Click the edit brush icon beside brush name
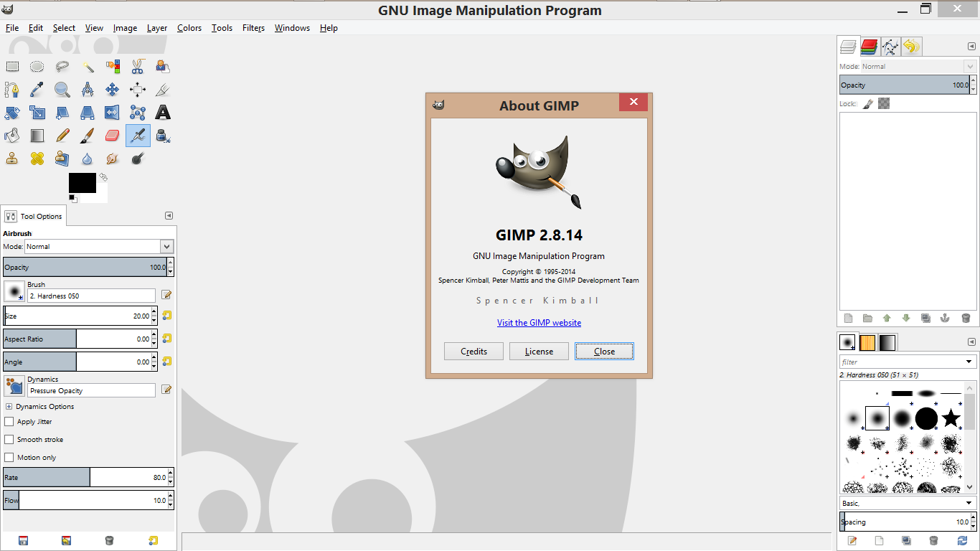 [166, 295]
